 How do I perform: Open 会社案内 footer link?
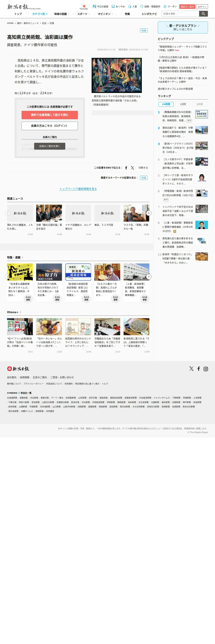12,377
